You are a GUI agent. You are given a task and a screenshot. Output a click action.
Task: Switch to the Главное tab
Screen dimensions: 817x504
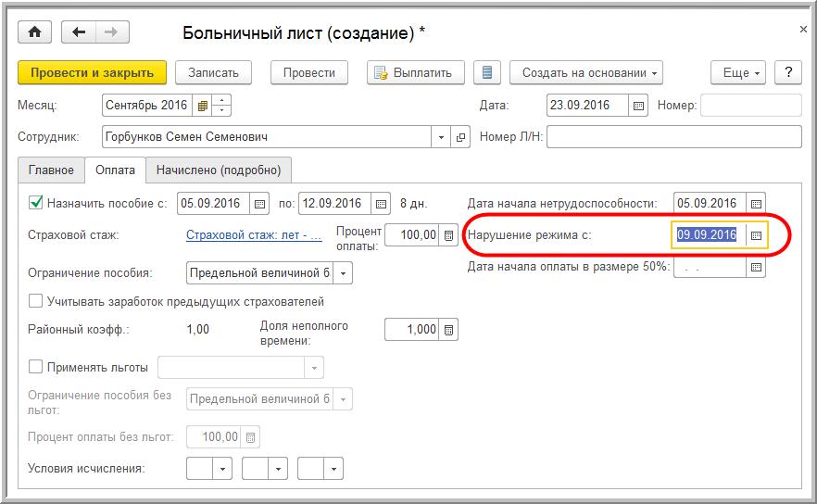point(51,170)
